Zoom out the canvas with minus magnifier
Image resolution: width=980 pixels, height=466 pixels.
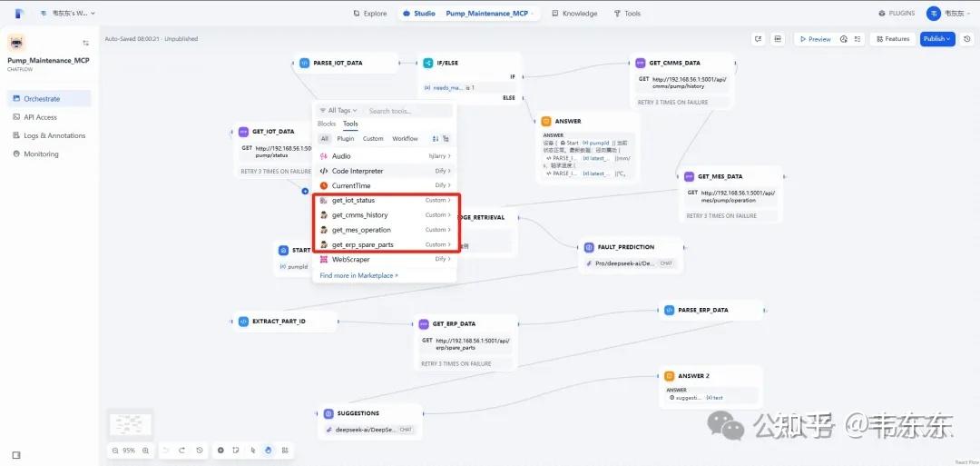115,451
